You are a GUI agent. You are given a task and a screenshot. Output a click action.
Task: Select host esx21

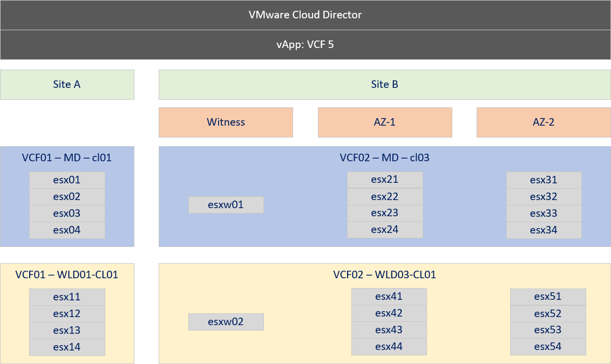(385, 180)
